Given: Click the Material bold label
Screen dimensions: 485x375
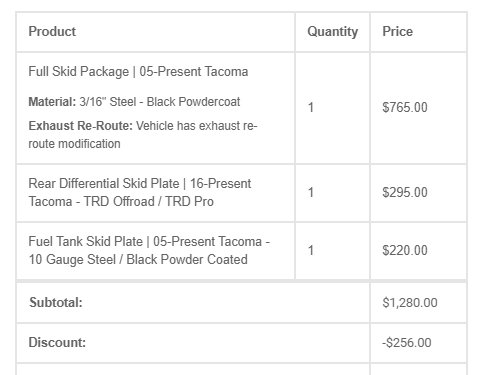Looking at the screenshot, I should [52, 102].
